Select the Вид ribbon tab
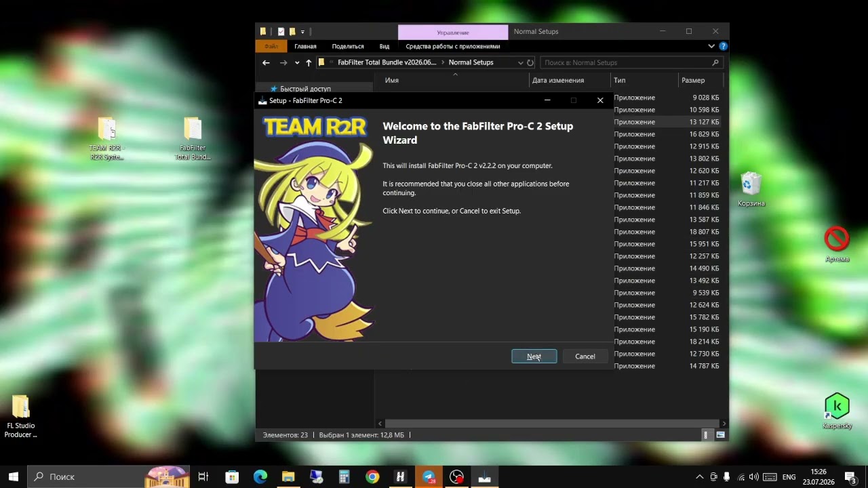 point(384,46)
